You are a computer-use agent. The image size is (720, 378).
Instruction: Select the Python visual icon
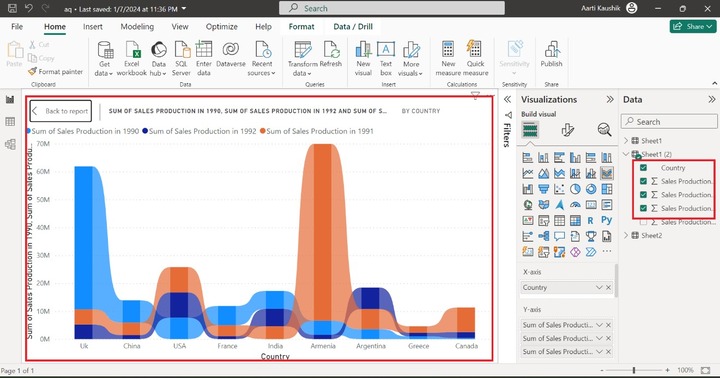tap(607, 220)
